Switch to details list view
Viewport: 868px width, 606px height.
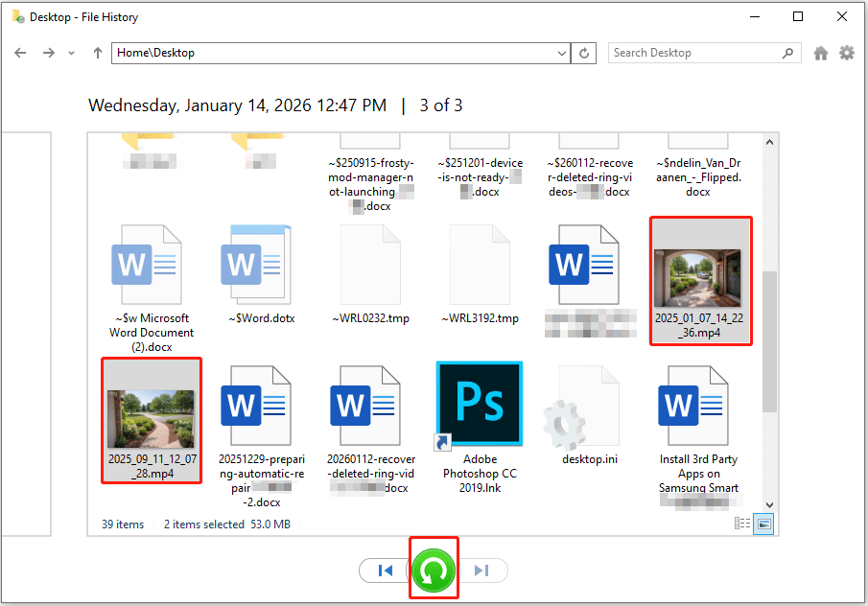[741, 524]
